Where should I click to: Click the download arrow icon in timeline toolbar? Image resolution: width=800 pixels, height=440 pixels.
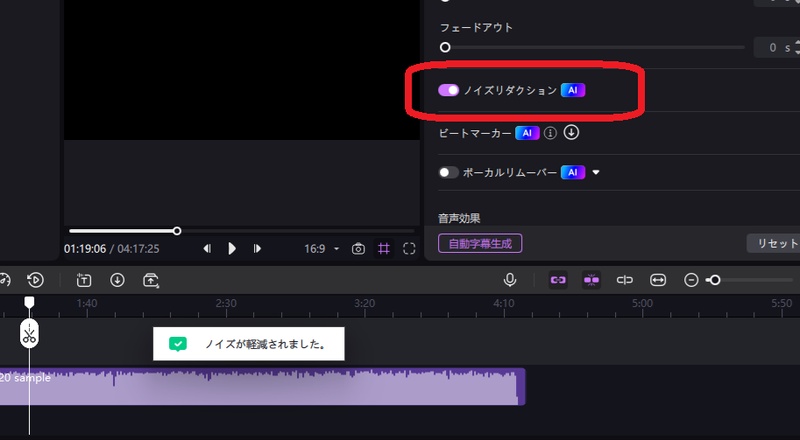point(117,280)
